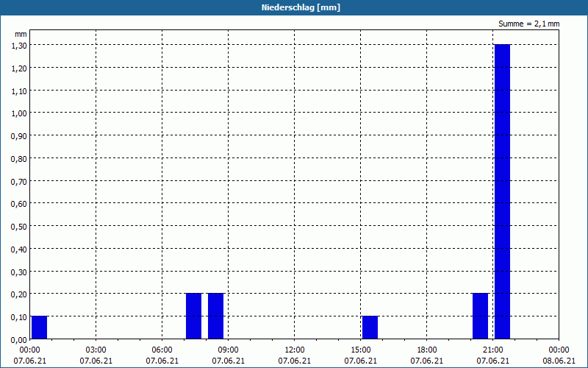Viewport: 588px width, 368px height.
Task: Click the 0,10 mm bar after 15:00
Action: (x=370, y=328)
